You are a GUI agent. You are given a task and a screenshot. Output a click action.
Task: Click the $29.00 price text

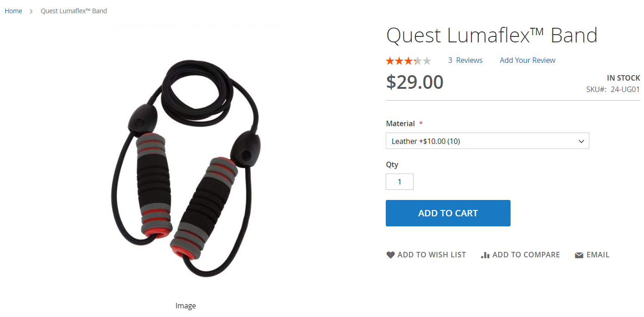[414, 82]
